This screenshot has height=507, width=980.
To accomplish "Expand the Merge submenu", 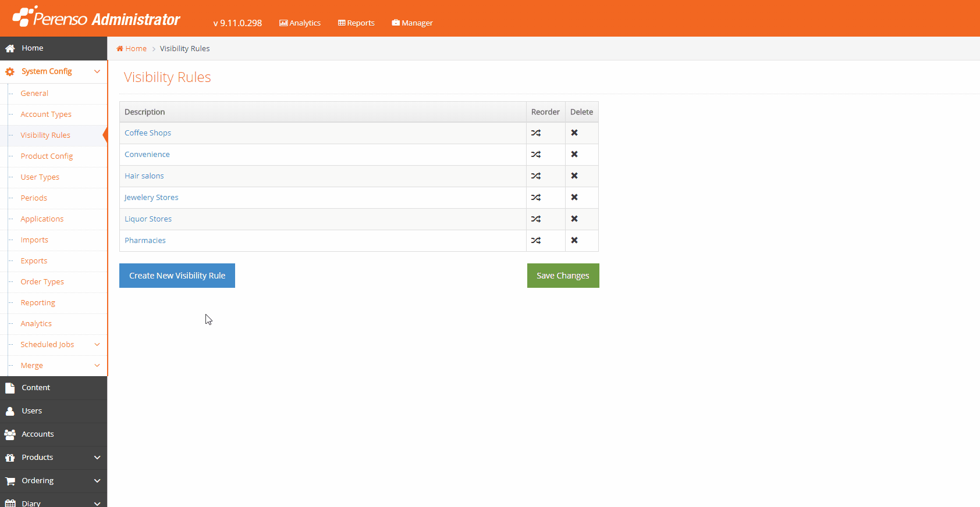I will tap(97, 366).
